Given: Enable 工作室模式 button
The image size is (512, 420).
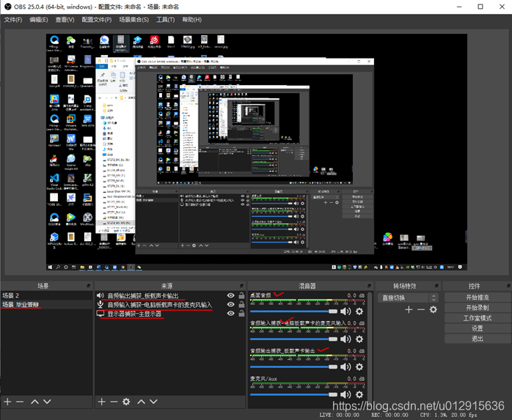Looking at the screenshot, I should point(477,318).
